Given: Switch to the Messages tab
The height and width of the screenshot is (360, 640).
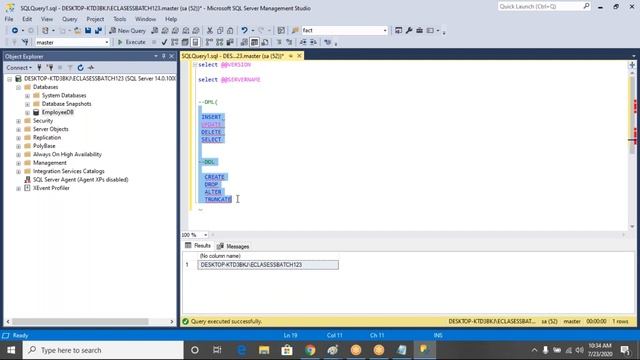Looking at the screenshot, I should tap(233, 246).
